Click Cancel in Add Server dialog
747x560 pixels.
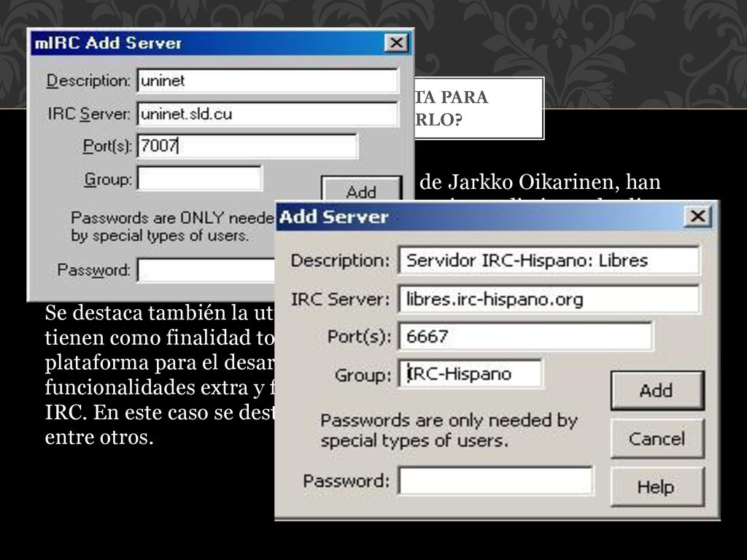click(657, 438)
